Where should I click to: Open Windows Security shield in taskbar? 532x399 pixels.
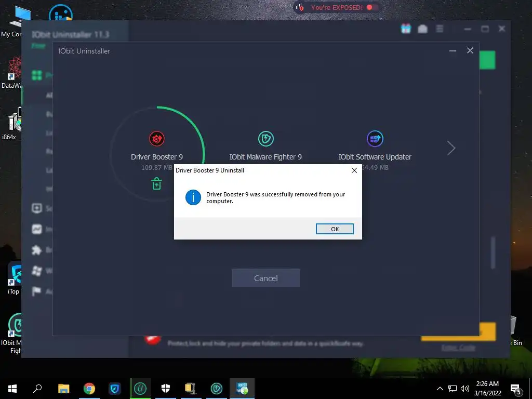(166, 389)
